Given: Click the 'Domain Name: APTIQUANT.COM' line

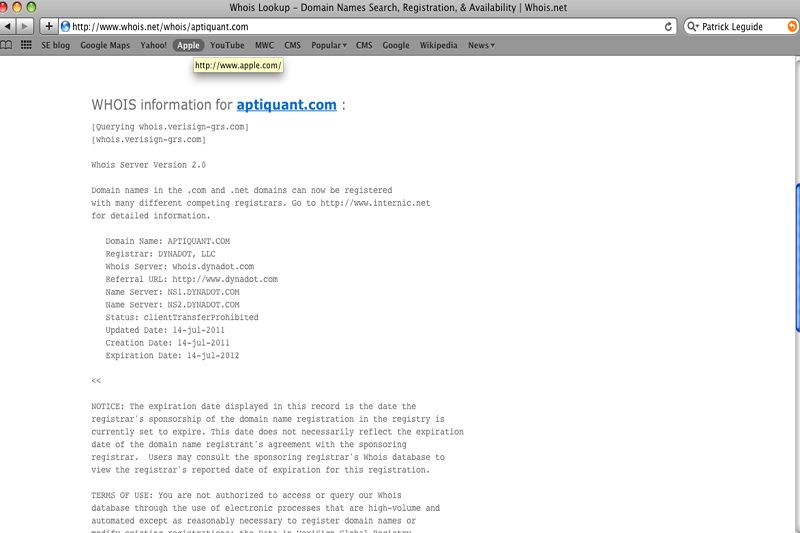Looking at the screenshot, I should [x=167, y=241].
